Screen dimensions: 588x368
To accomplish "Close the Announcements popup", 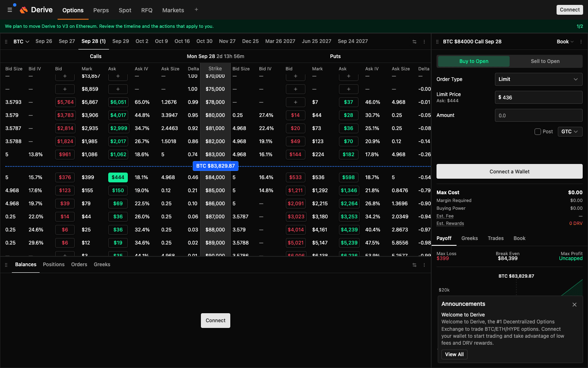I will click(575, 305).
